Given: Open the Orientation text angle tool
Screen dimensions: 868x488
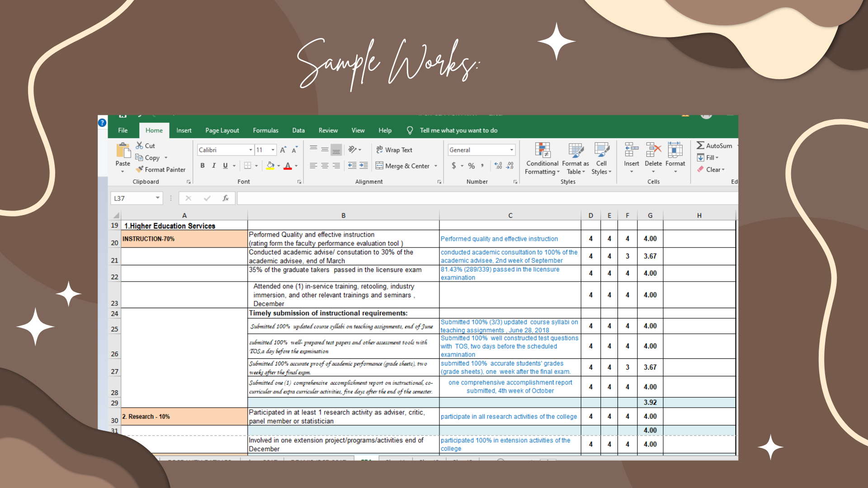Looking at the screenshot, I should [x=353, y=150].
